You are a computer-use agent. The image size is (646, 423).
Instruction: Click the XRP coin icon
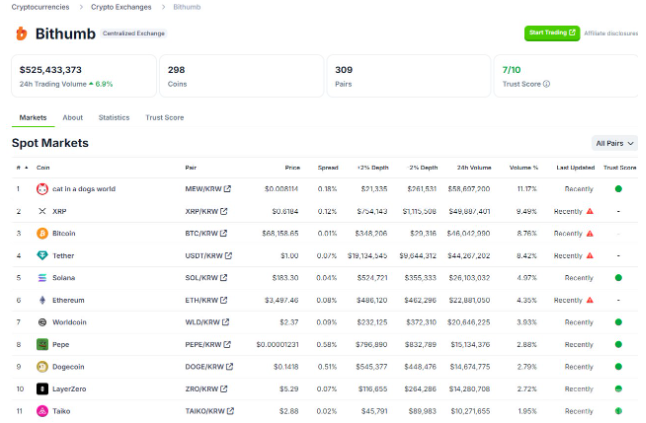42,211
